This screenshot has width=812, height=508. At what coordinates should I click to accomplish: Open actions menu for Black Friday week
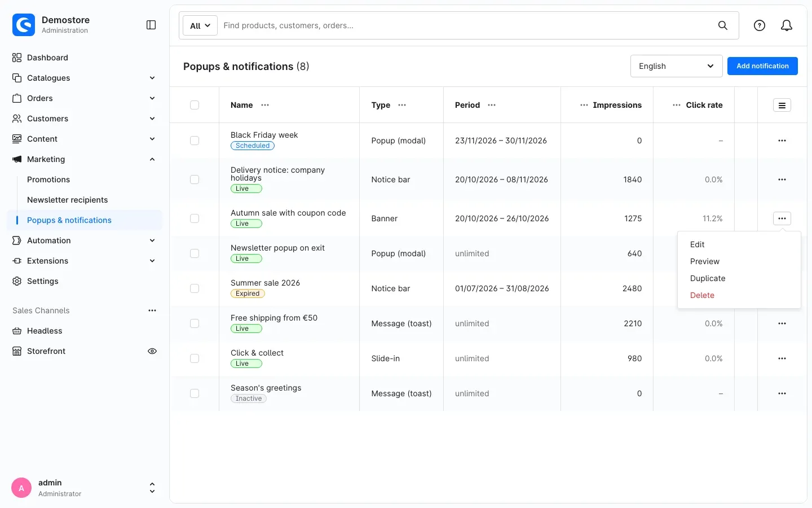tap(782, 141)
